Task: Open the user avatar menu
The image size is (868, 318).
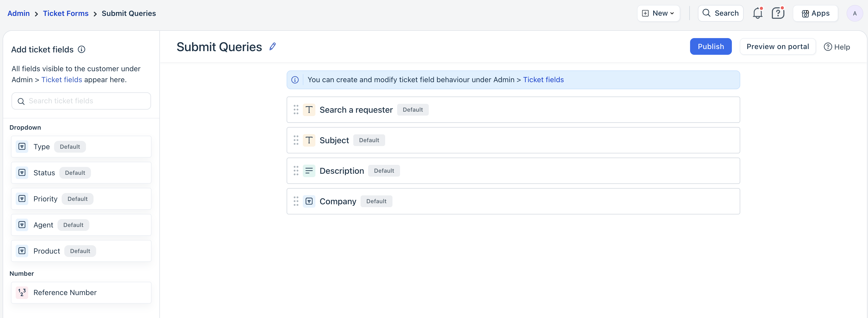Action: (x=854, y=14)
